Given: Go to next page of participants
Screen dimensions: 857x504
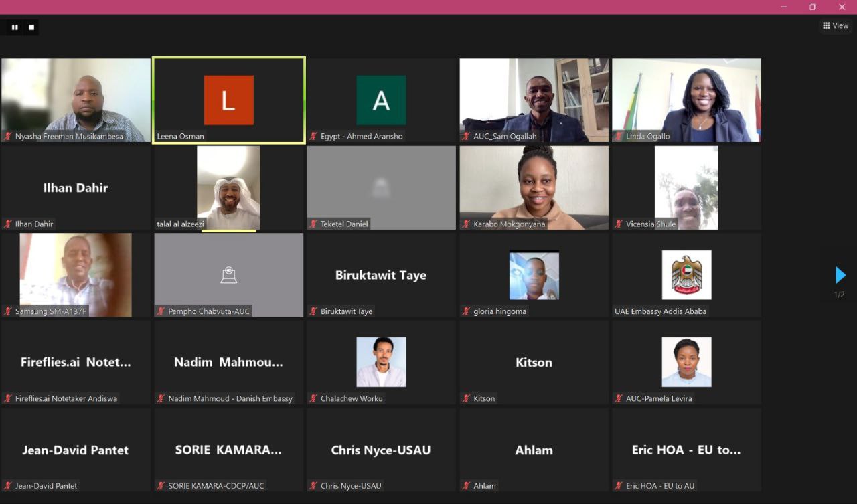Looking at the screenshot, I should point(840,275).
